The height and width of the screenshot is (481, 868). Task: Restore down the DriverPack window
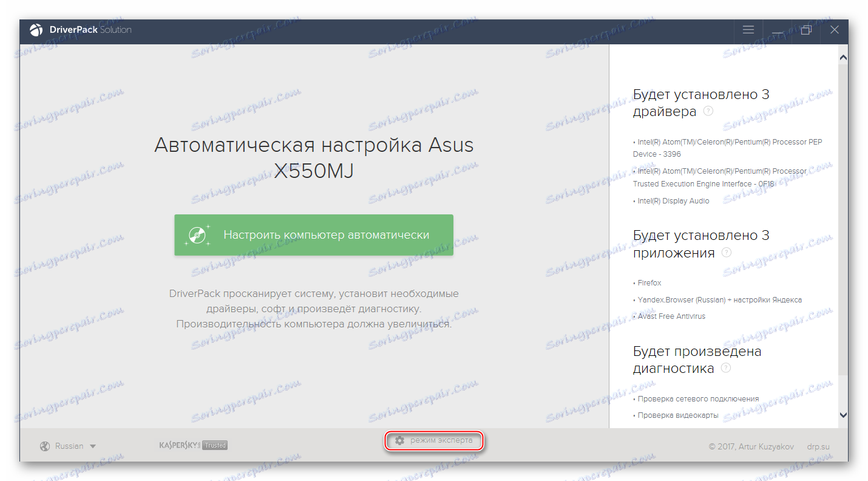(x=806, y=30)
